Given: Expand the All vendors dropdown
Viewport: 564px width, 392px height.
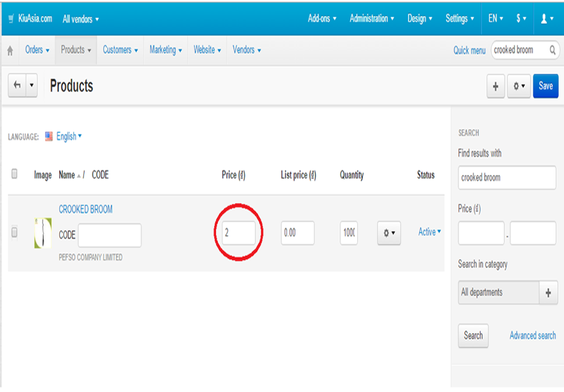Looking at the screenshot, I should tap(81, 19).
